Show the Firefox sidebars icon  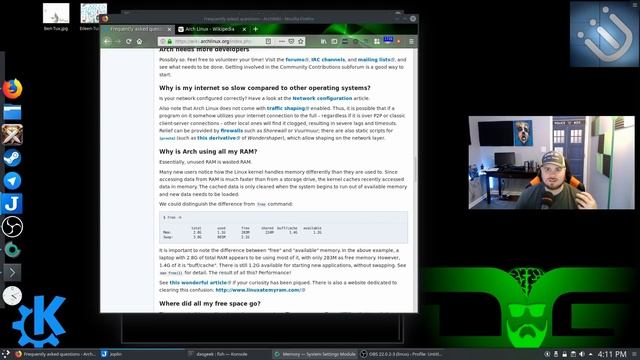click(x=334, y=41)
